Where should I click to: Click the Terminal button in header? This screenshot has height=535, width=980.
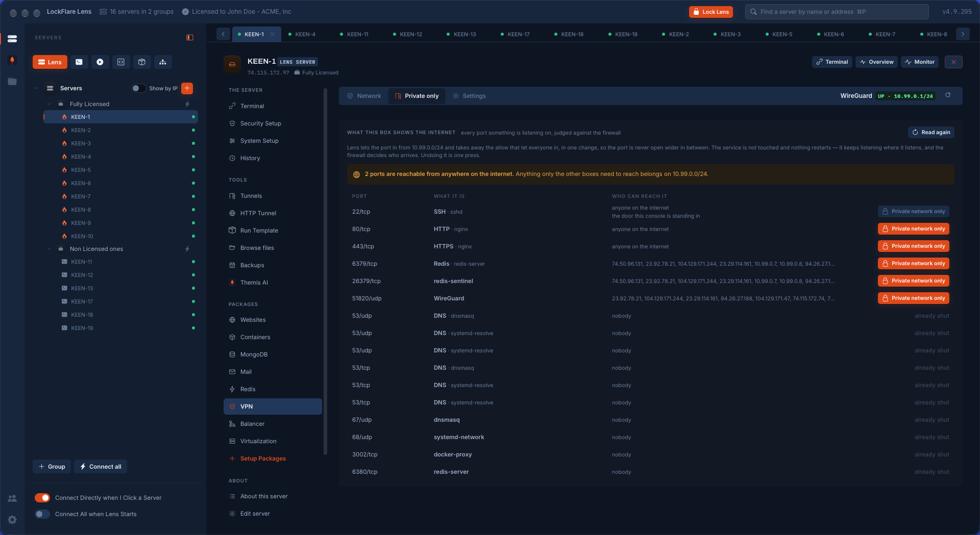(832, 62)
